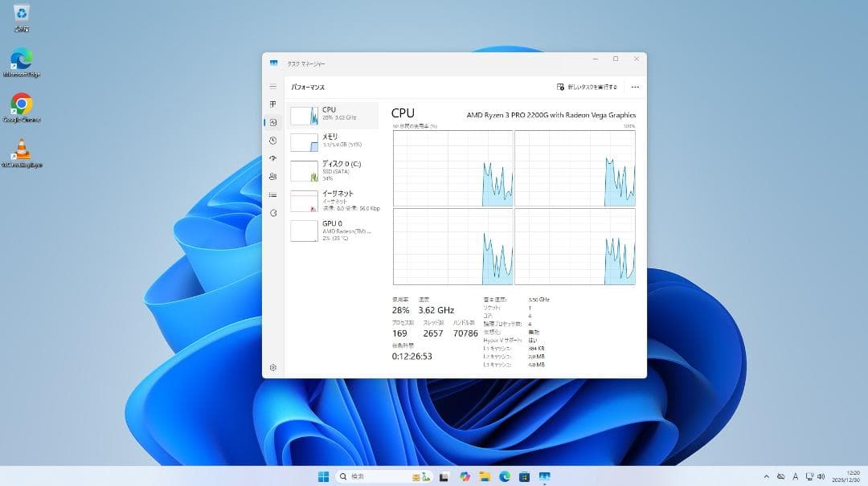Open Task Manager settings via gear icon

click(272, 366)
